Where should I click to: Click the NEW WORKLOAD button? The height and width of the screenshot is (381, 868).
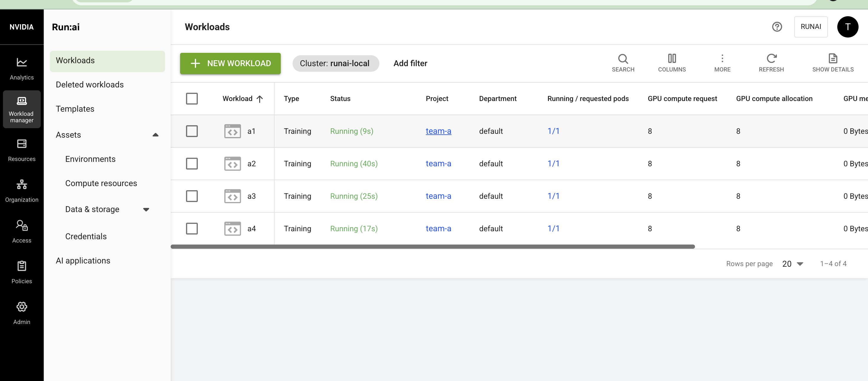(230, 63)
